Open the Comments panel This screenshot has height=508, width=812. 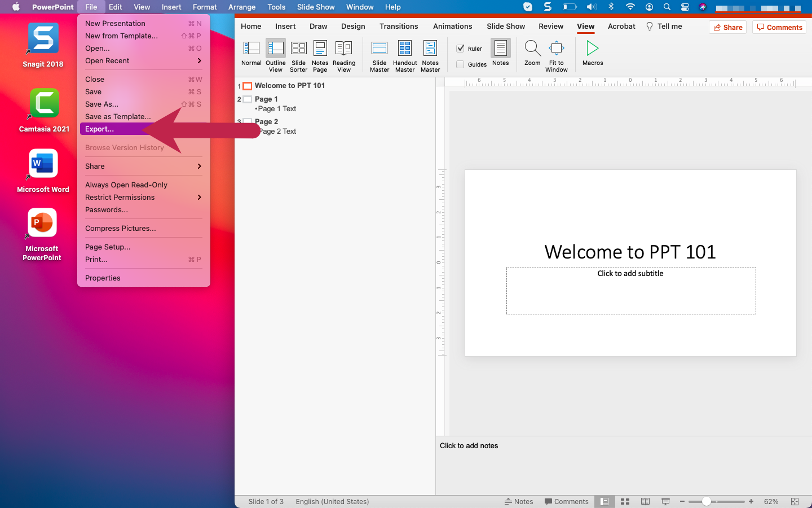pyautogui.click(x=779, y=27)
